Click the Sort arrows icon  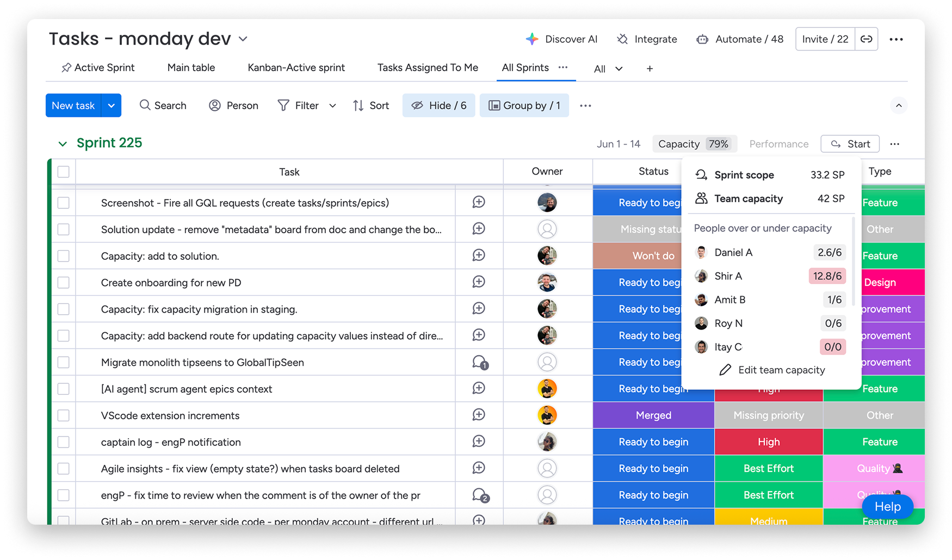358,105
